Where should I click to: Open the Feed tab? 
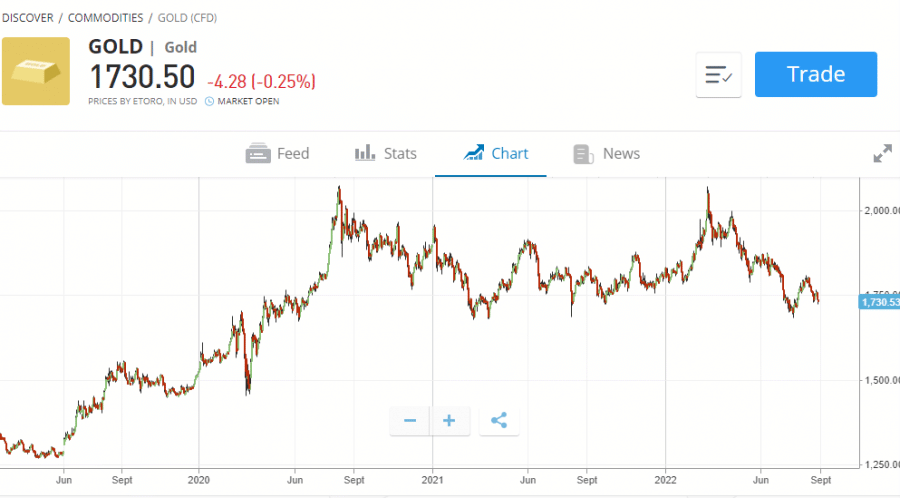(x=278, y=154)
